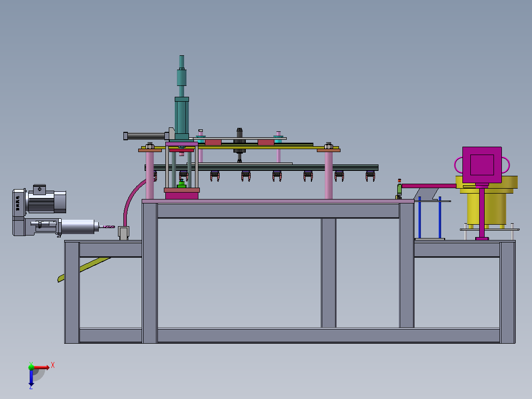
Task: Select the right pink support column
Action: pyautogui.click(x=329, y=175)
